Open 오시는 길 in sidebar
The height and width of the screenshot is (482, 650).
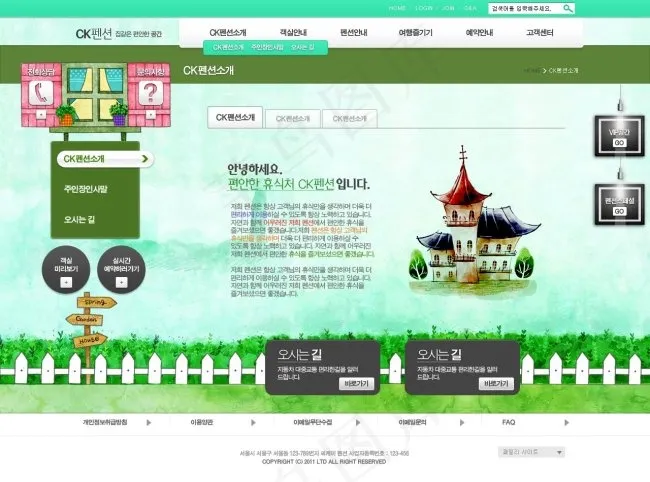coord(79,220)
